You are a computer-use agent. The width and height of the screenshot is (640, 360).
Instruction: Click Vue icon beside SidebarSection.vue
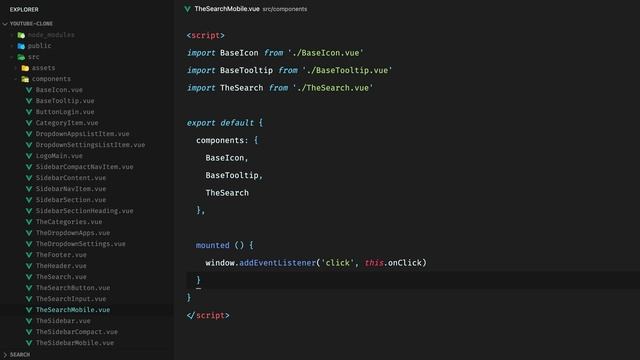coord(29,200)
